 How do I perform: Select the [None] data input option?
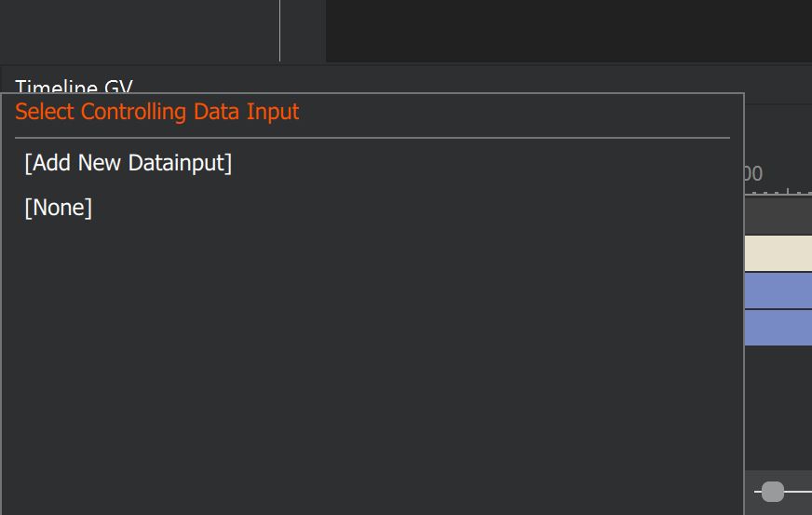(x=58, y=208)
